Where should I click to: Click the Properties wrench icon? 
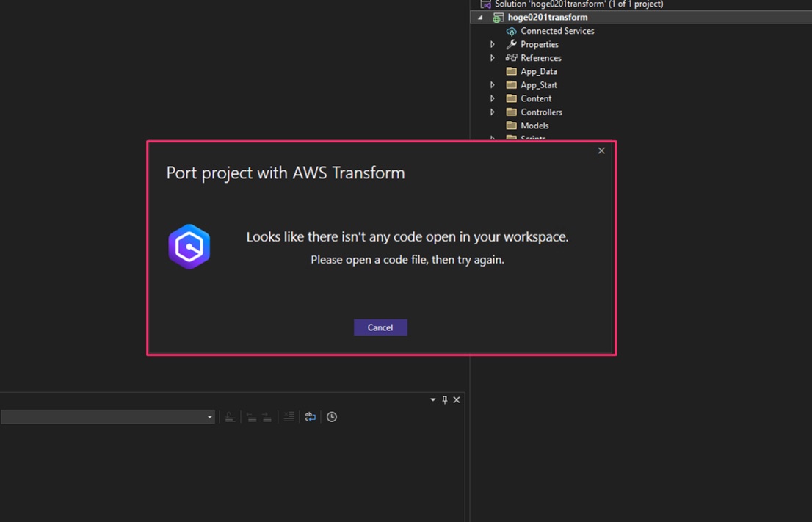tap(511, 45)
